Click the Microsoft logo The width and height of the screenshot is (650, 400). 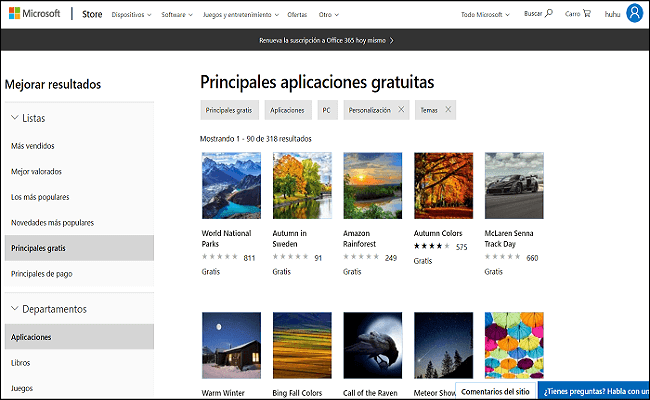coord(34,14)
